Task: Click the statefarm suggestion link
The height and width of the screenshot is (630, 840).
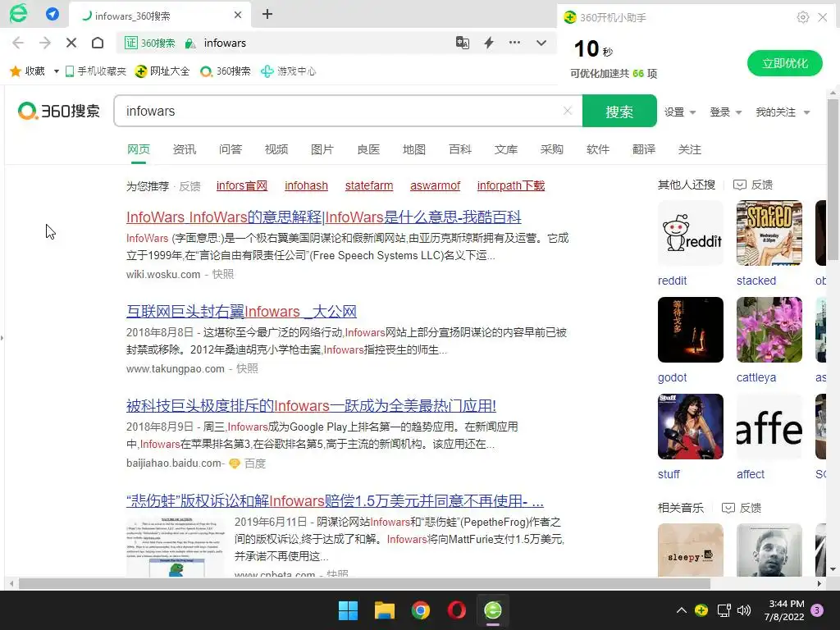Action: [x=369, y=185]
